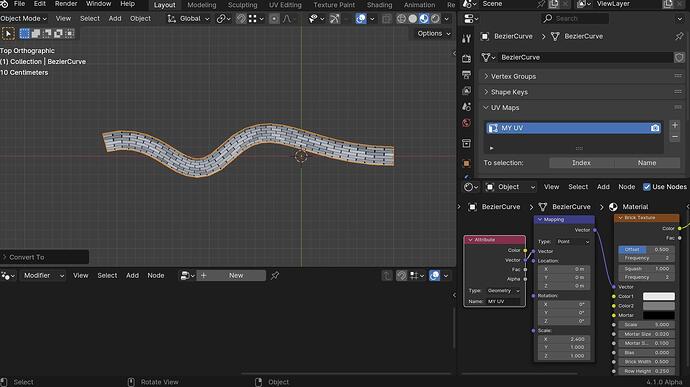This screenshot has height=387, width=690.
Task: Switch to the Shading workspace tab
Action: 379,5
